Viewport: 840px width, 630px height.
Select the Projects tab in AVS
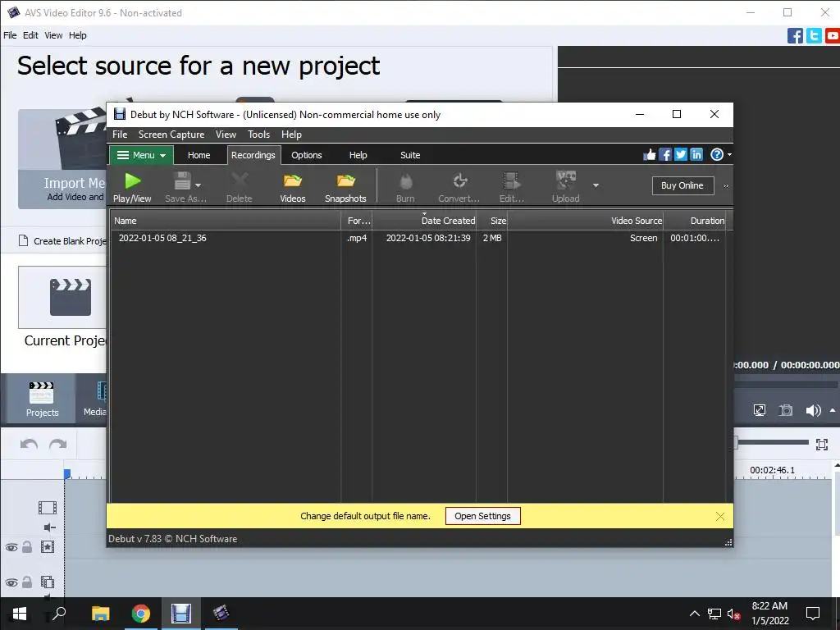(42, 399)
